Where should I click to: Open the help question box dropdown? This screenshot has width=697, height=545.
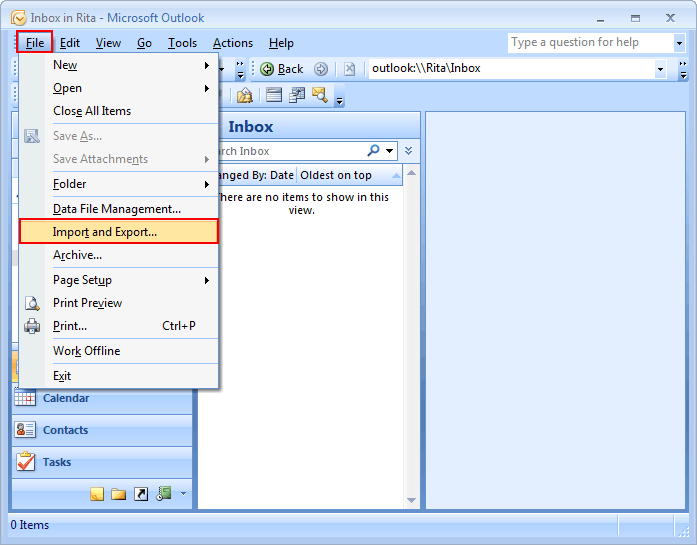coord(679,43)
